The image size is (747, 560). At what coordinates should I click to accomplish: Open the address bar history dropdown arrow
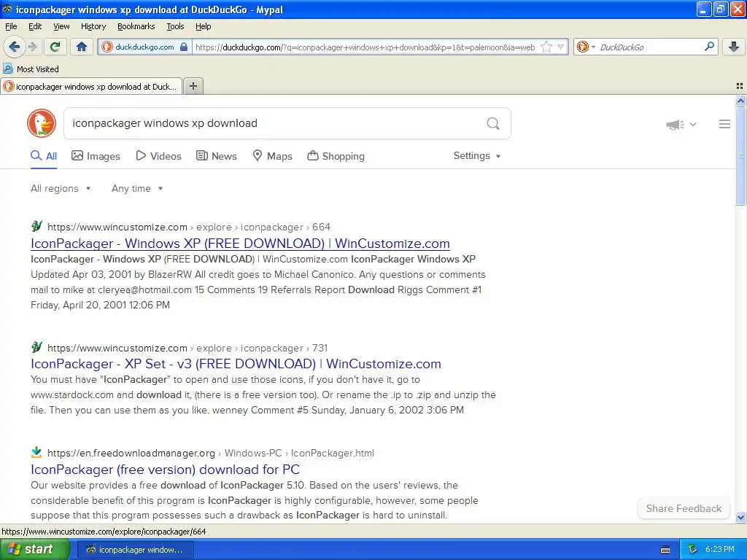pyautogui.click(x=561, y=47)
